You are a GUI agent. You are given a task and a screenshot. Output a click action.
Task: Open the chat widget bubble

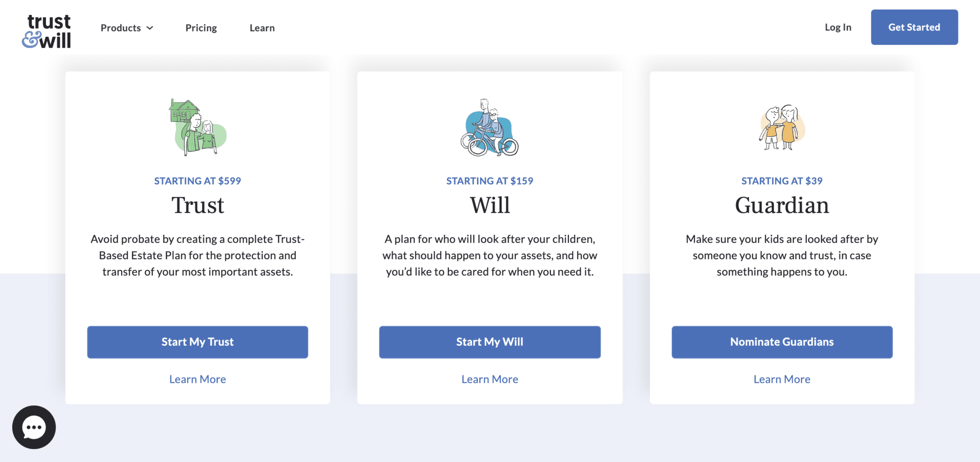click(x=33, y=427)
